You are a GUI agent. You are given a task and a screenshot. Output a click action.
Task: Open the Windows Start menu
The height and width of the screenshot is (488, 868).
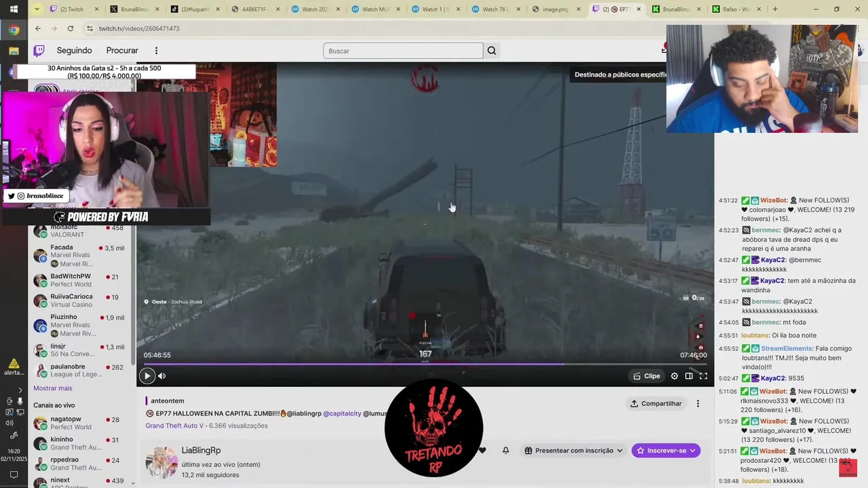(14, 9)
